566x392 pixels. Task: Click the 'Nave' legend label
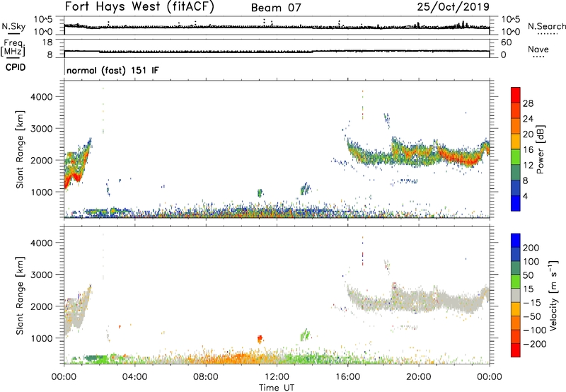tap(538, 49)
